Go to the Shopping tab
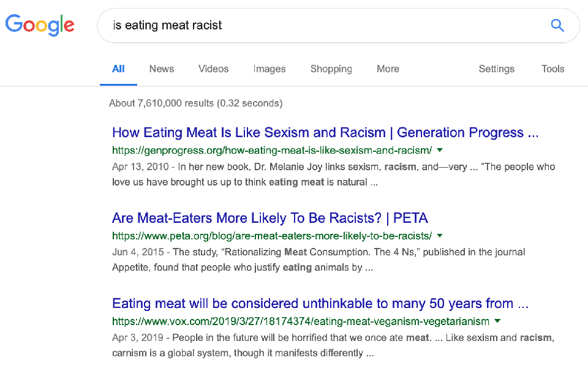This screenshot has height=371, width=588. click(x=331, y=69)
